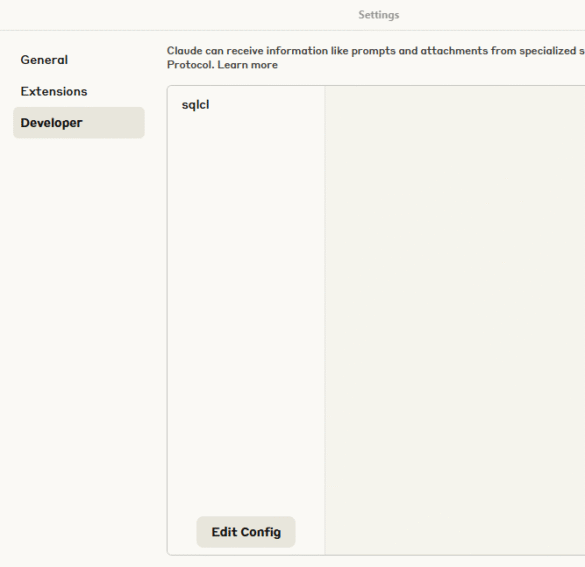The image size is (585, 567).
Task: Open the Learn more link
Action: click(248, 65)
